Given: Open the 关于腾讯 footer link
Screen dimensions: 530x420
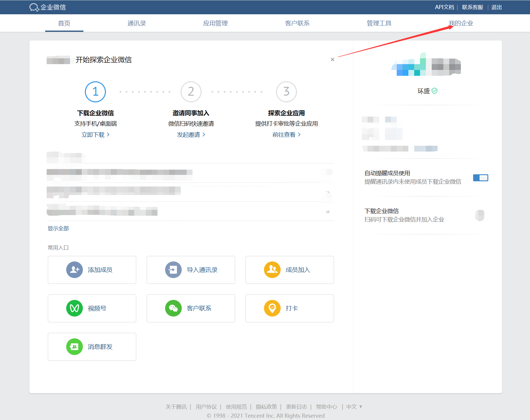Looking at the screenshot, I should coord(176,407).
